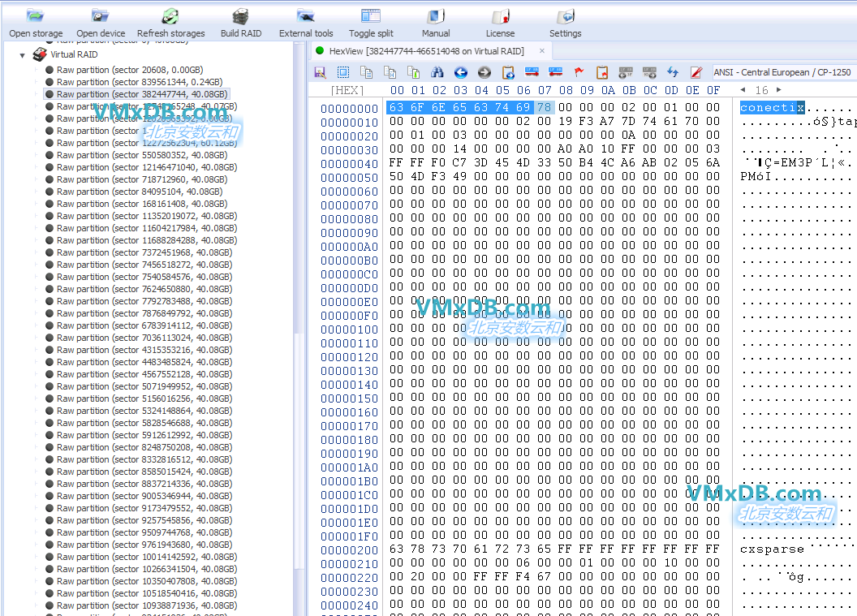The width and height of the screenshot is (857, 616).
Task: Click the save-selection floppy icon in the HexView toolbar
Action: pos(321,72)
